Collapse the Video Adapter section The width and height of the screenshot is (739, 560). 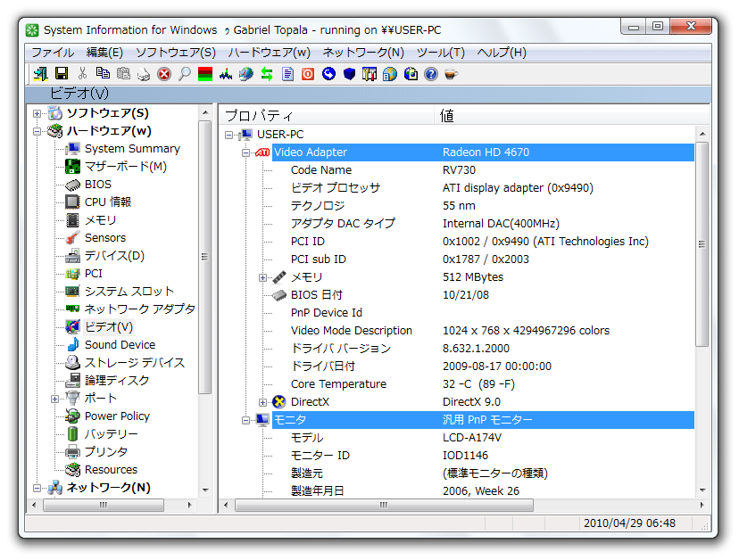245,152
